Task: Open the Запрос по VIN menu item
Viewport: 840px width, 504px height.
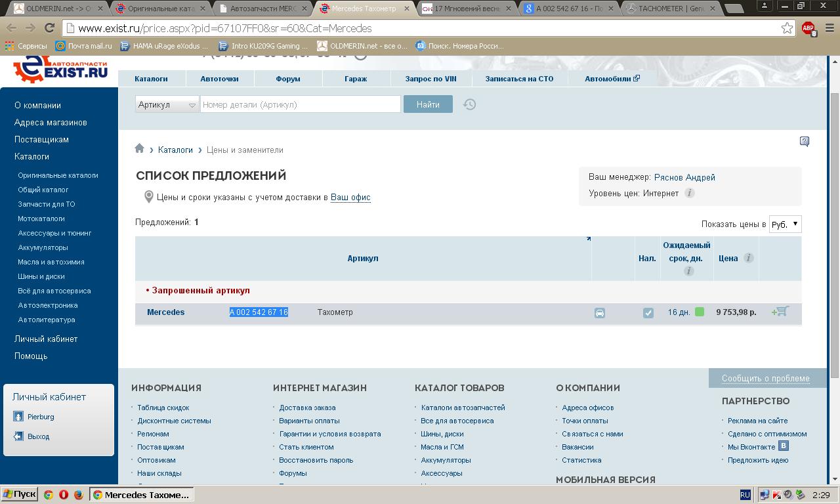Action: (x=430, y=79)
